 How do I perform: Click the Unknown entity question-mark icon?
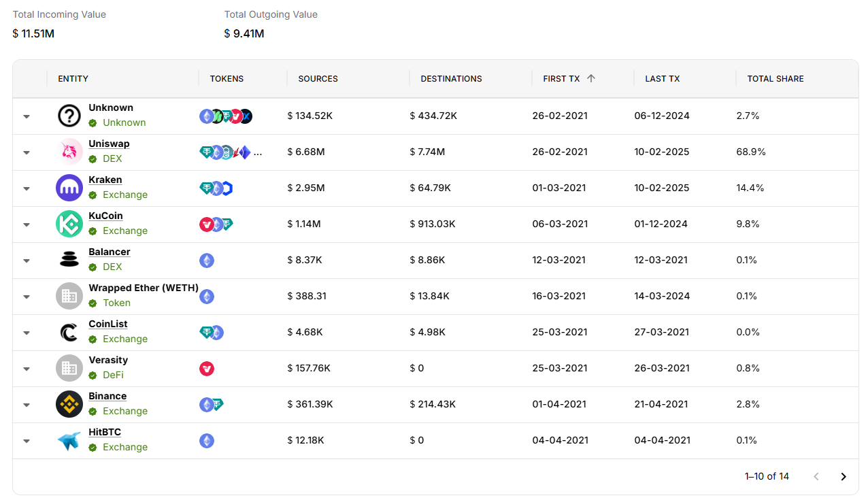69,116
